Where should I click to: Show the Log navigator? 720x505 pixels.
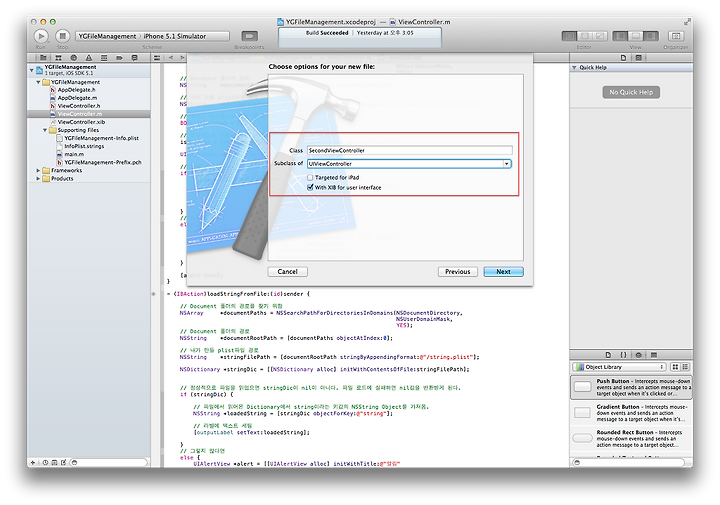[x=135, y=58]
